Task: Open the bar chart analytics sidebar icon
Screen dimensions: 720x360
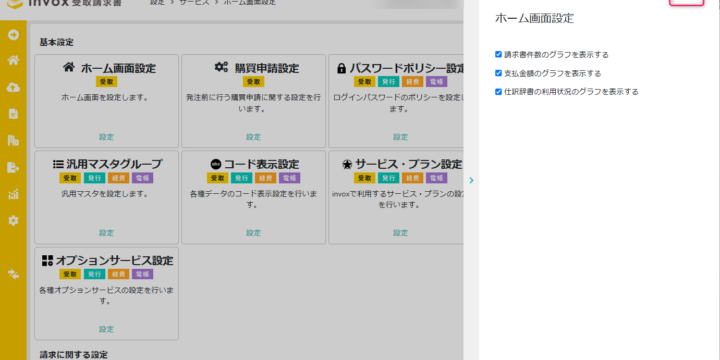Action: [x=13, y=194]
